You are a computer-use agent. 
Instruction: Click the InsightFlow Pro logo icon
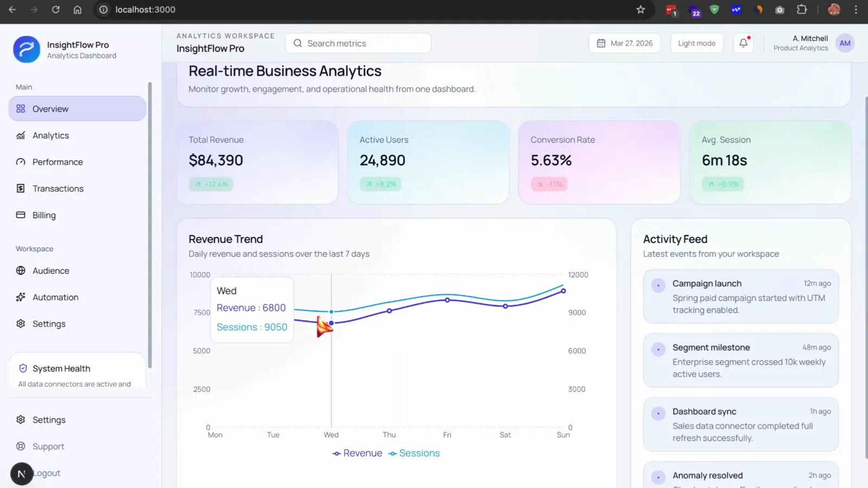[27, 49]
